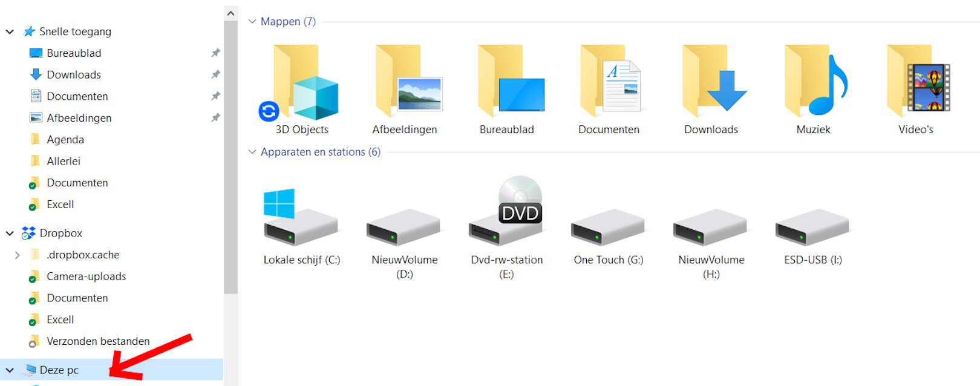Select Snelle toegang label in navigation pane
This screenshot has width=980, height=386.
pyautogui.click(x=76, y=31)
